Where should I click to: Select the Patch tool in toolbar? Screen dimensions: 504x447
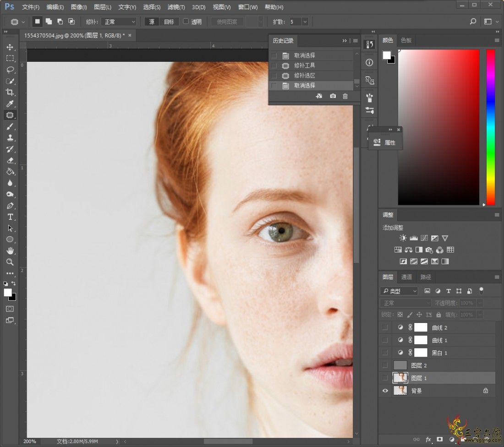pyautogui.click(x=10, y=115)
